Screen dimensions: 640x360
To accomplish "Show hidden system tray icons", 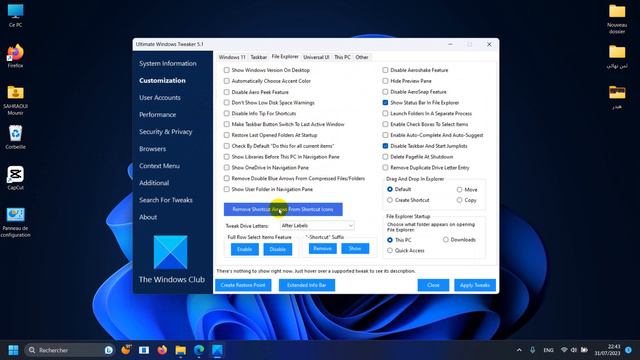I will point(519,350).
